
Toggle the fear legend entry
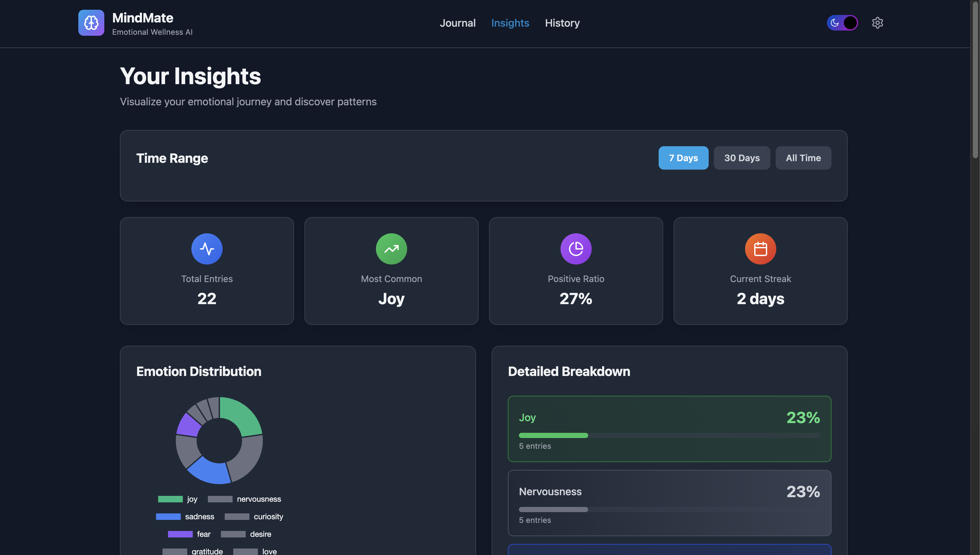(189, 534)
